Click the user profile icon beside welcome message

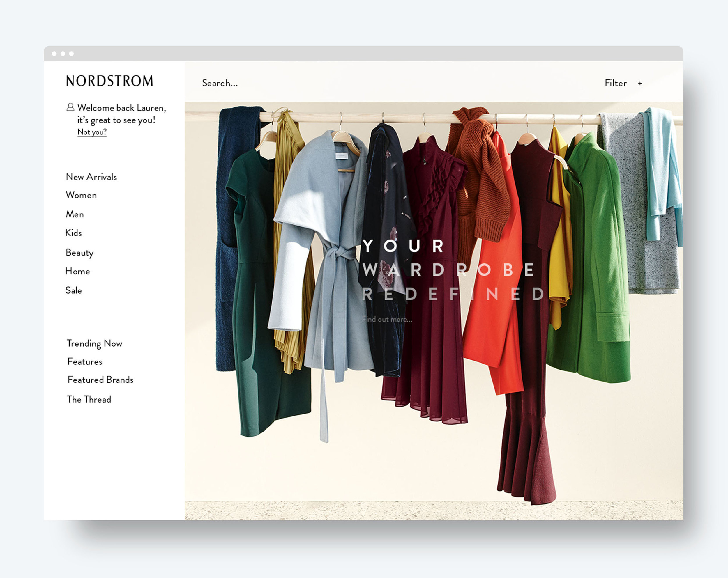[x=70, y=107]
